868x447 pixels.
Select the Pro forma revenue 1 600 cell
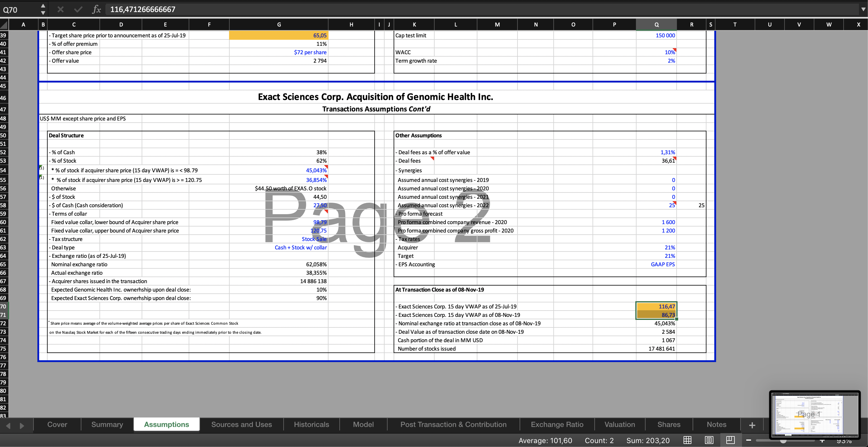(x=656, y=222)
